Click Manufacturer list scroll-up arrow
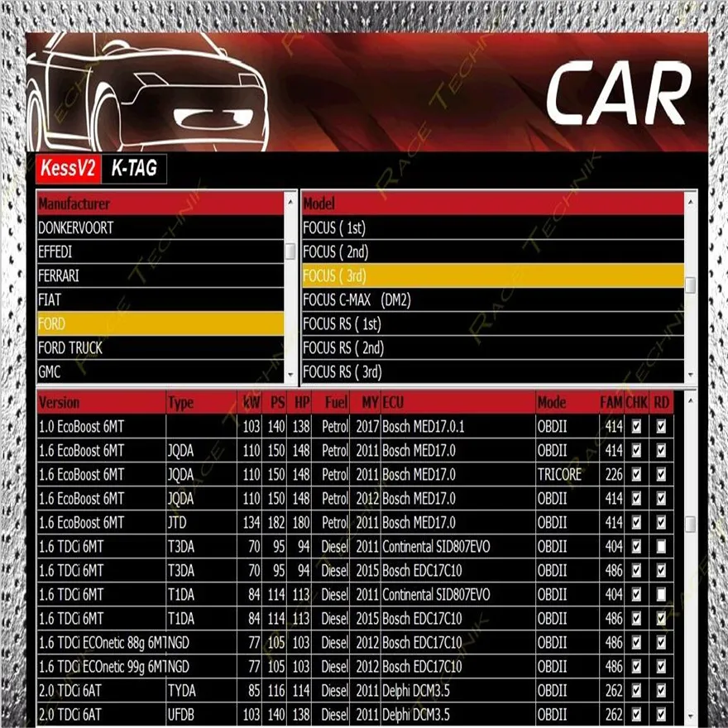The image size is (728, 728). pos(290,202)
